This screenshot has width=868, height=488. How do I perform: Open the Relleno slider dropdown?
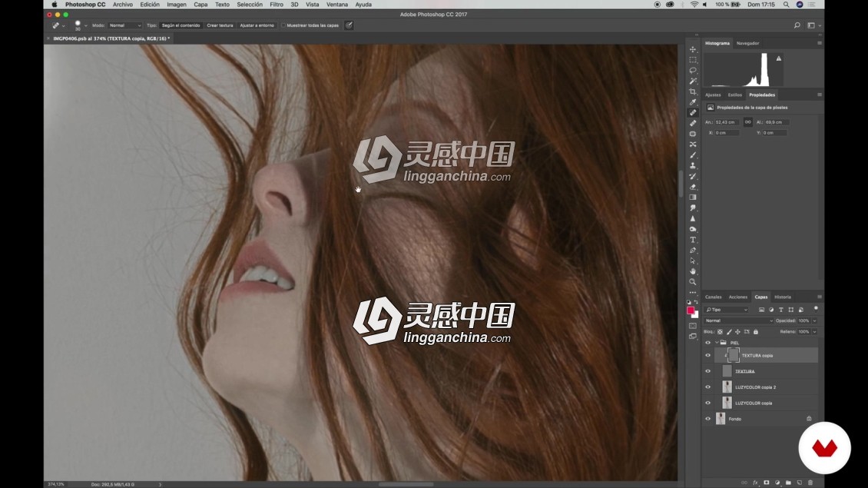point(814,332)
